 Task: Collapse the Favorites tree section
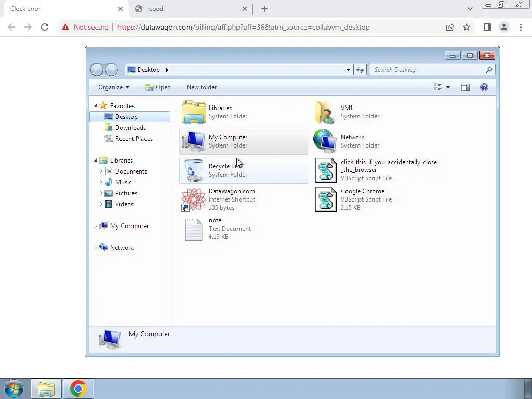[96, 106]
